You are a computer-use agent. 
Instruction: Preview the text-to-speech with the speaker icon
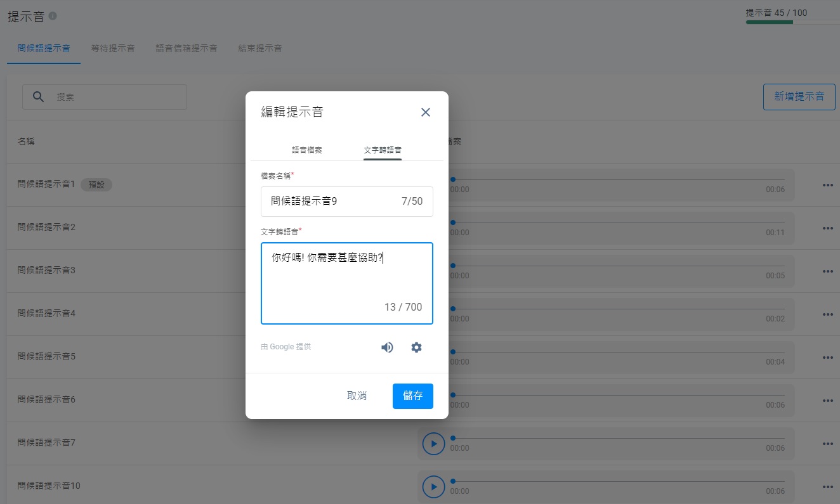pos(387,347)
